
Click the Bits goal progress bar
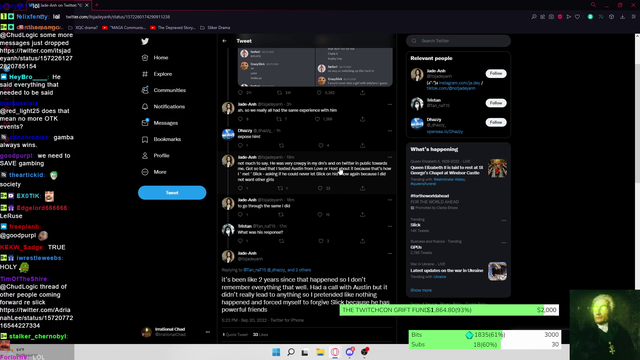[485, 335]
